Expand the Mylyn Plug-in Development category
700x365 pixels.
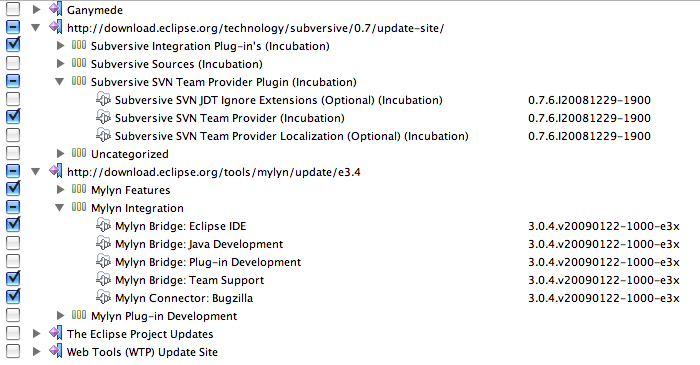(61, 315)
